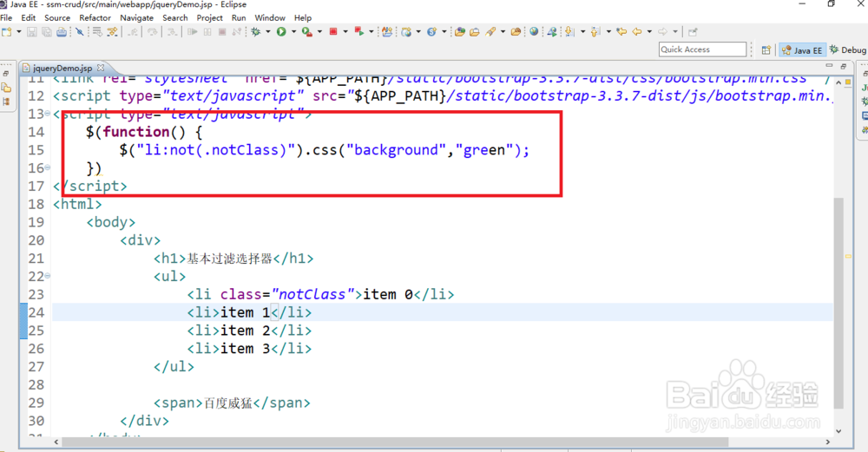Close the jqueryDemo.jsp editor tab
Viewport: 868px width, 452px height.
[101, 68]
